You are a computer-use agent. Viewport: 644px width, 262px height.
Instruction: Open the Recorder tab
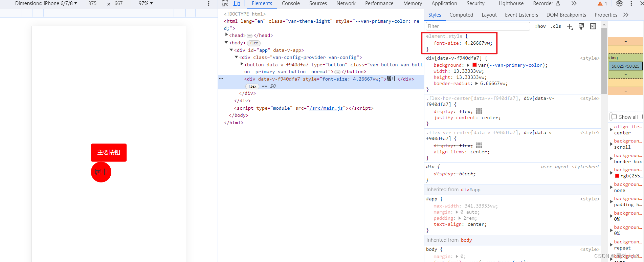coord(547,3)
